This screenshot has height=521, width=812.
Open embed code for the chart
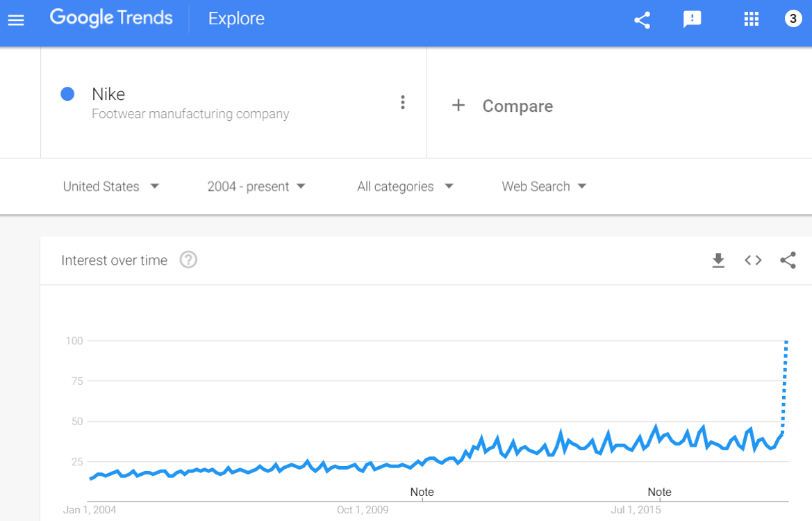click(753, 260)
